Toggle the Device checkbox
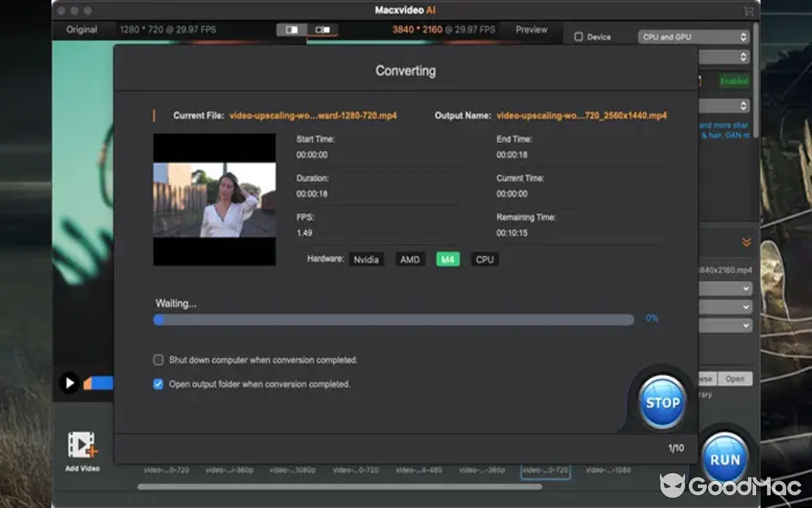 [x=579, y=37]
